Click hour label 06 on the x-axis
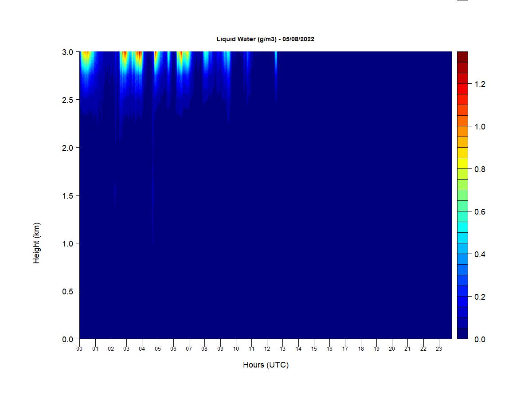The width and height of the screenshot is (532, 399). 173,349
